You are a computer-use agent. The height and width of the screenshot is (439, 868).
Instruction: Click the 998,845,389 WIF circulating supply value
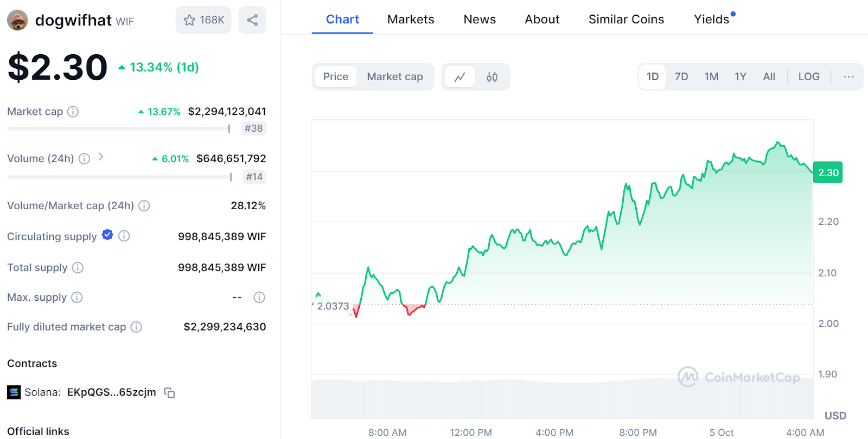click(222, 237)
